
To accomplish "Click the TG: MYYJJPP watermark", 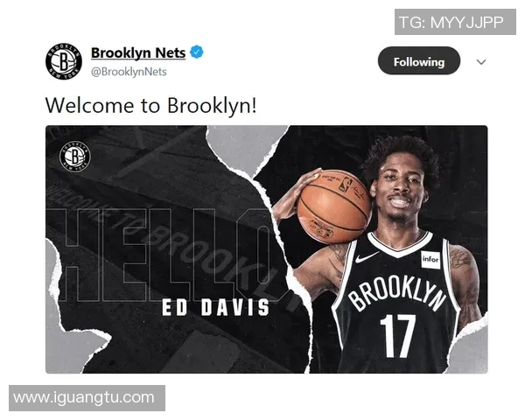I will pyautogui.click(x=455, y=22).
